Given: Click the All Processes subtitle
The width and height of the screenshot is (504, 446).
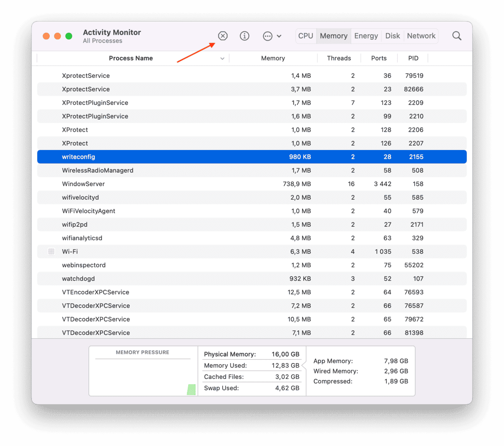Looking at the screenshot, I should coord(102,41).
